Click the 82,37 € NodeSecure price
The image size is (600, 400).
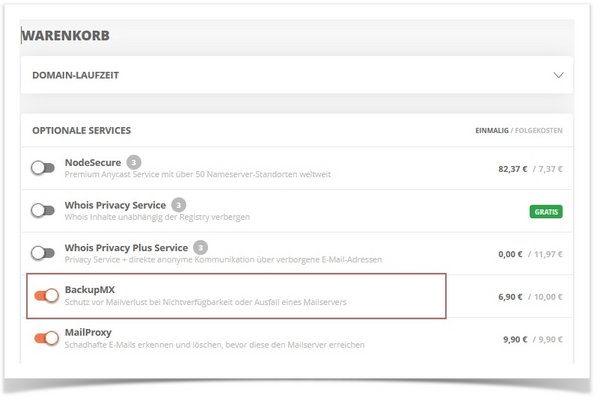pyautogui.click(x=513, y=169)
